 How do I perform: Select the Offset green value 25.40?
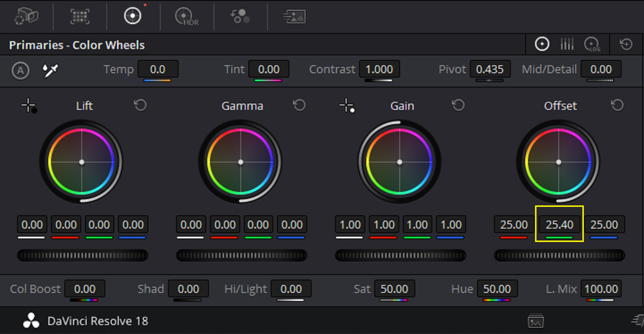click(559, 224)
